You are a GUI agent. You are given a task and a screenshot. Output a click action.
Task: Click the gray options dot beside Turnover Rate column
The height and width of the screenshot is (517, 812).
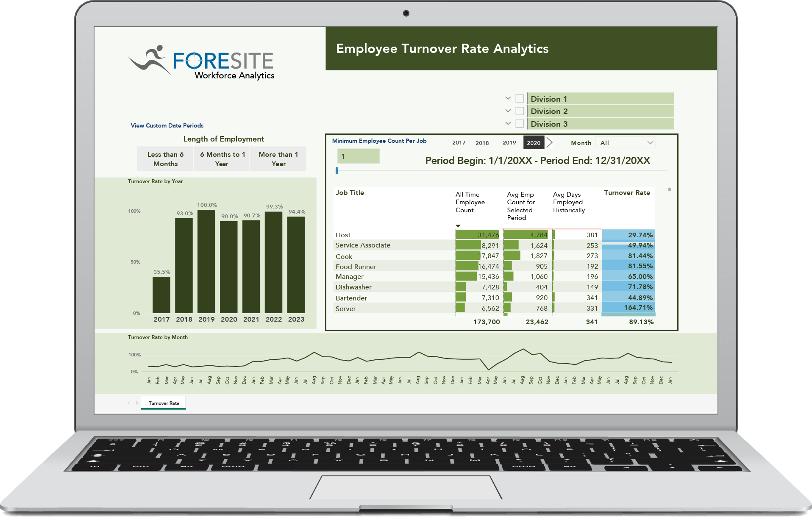click(670, 190)
